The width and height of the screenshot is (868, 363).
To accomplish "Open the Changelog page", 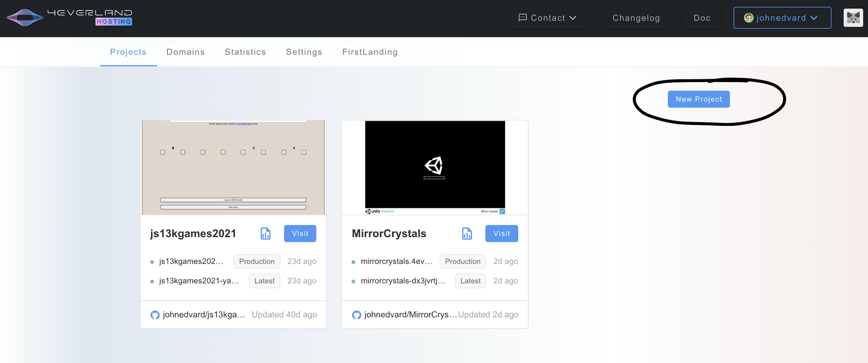I will coord(637,17).
